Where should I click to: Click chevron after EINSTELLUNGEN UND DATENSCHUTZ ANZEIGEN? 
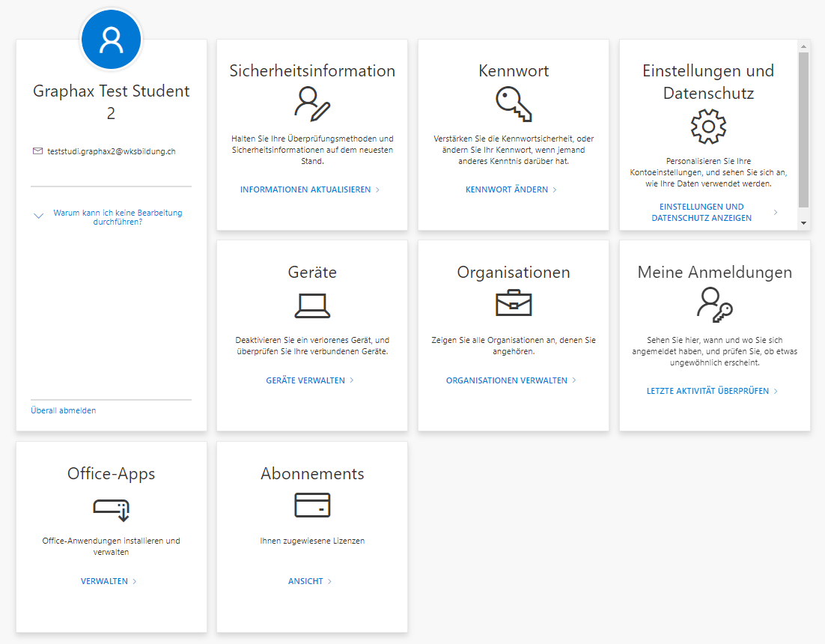coord(776,212)
